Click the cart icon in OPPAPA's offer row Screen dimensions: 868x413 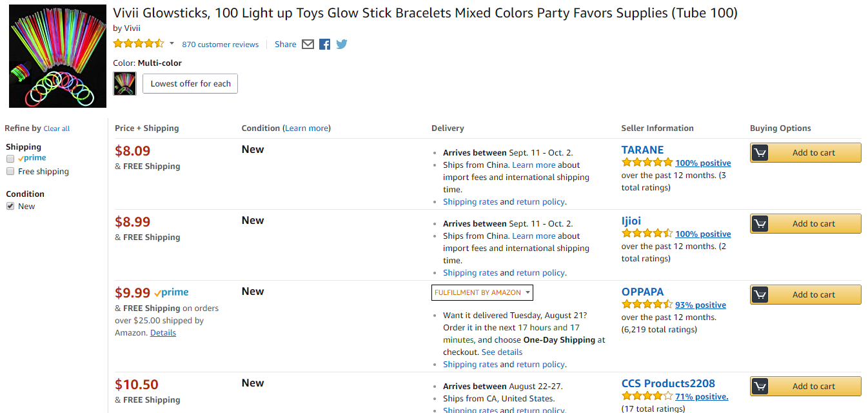point(760,295)
